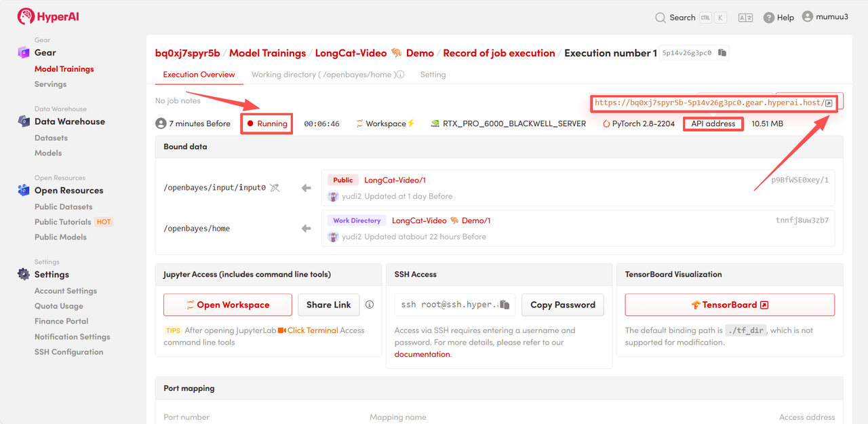Viewport: 868px width, 424px height.
Task: Click the arrow icon beside /openbayes/home
Action: point(306,229)
